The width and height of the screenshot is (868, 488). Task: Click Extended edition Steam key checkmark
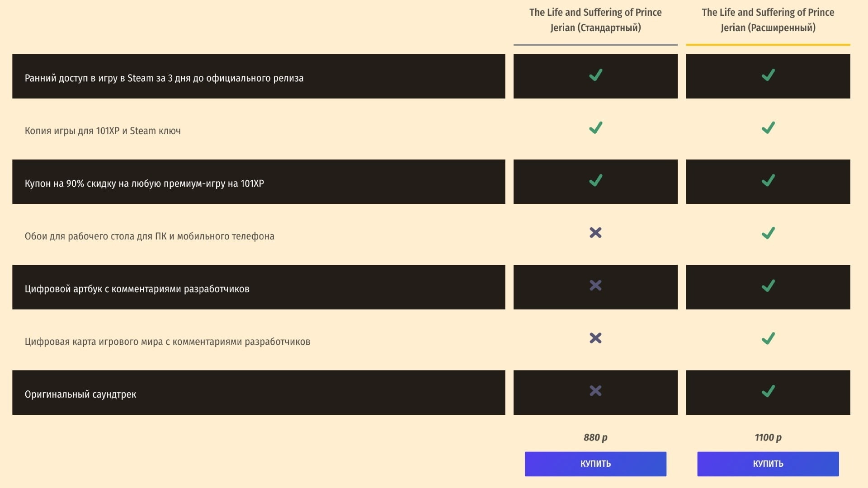tap(768, 128)
